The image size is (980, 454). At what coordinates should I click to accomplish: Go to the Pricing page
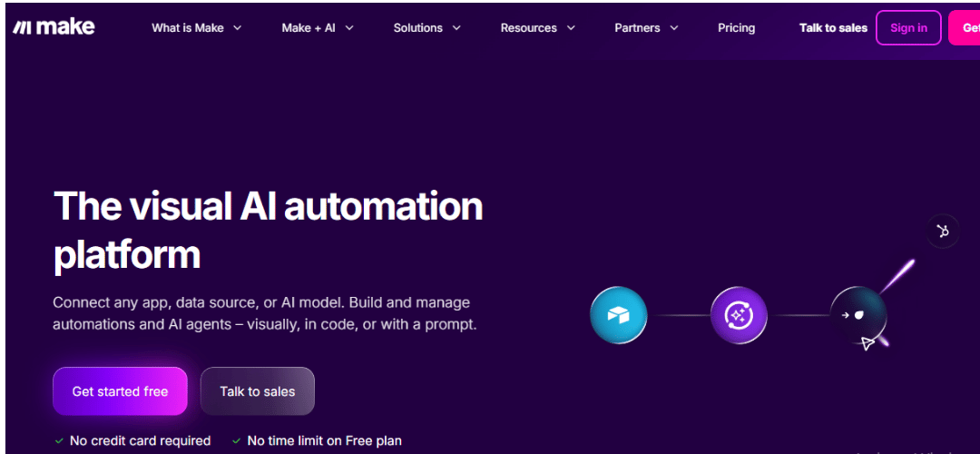click(x=736, y=28)
